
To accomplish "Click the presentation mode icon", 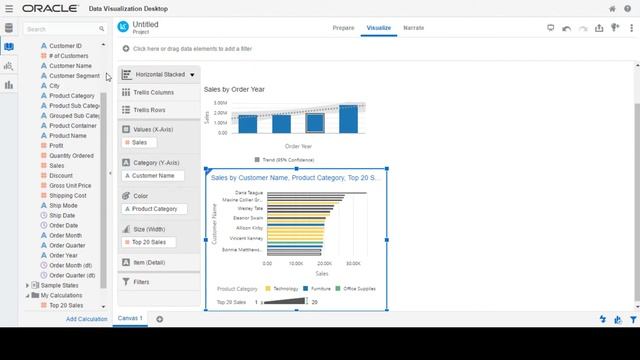I will (551, 28).
